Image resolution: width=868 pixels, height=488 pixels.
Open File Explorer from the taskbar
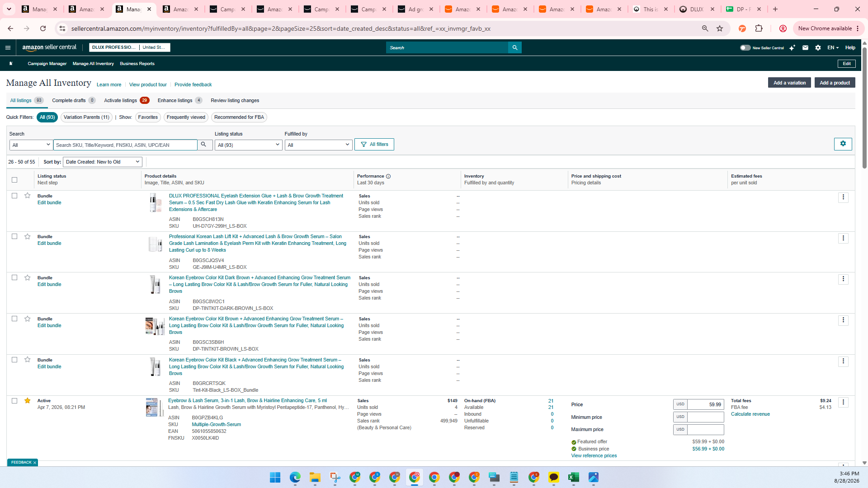(315, 477)
